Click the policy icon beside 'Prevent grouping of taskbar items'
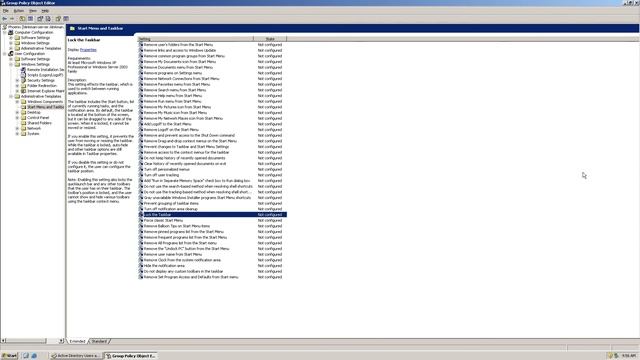The image size is (640, 360). pos(141,203)
